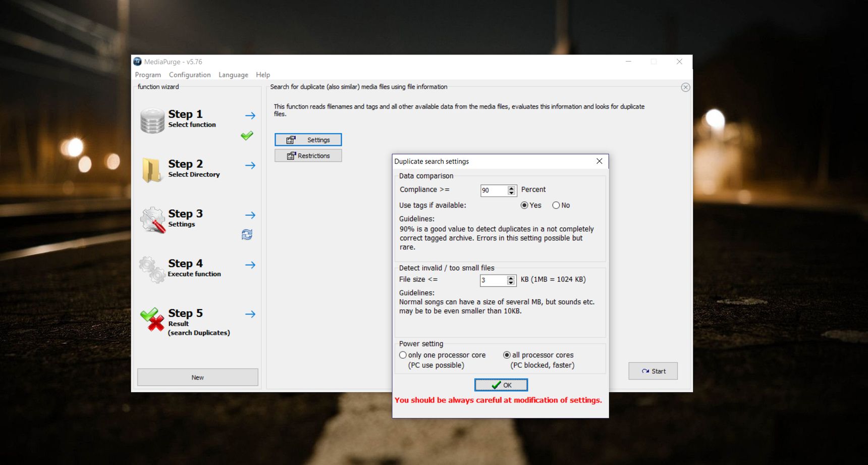Decrease the Compliance percent value
The width and height of the screenshot is (868, 465).
coord(512,193)
